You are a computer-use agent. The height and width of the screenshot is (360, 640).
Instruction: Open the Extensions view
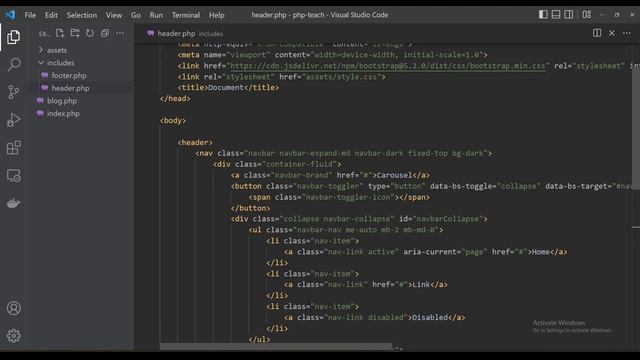13,148
